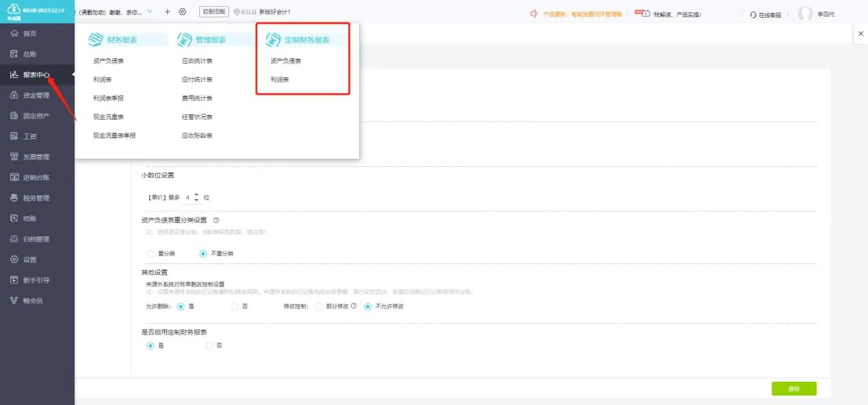Viewport: 868px width, 405px height.
Task: Open the 结账 closing icon
Action: point(14,218)
